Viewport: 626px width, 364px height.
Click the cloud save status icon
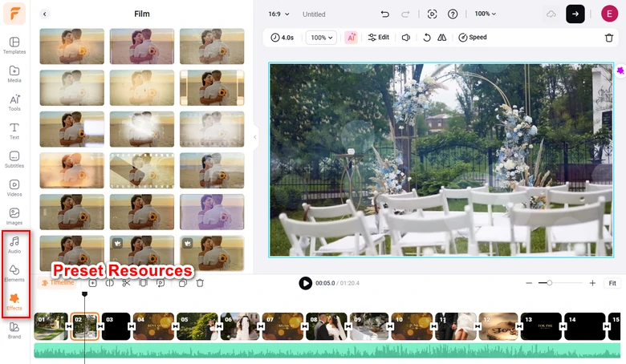[x=551, y=14]
